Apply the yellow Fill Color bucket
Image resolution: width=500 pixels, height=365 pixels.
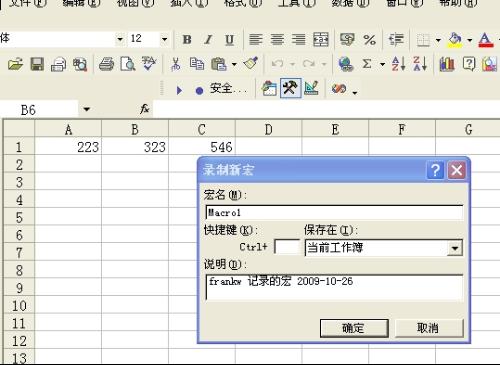pos(455,40)
